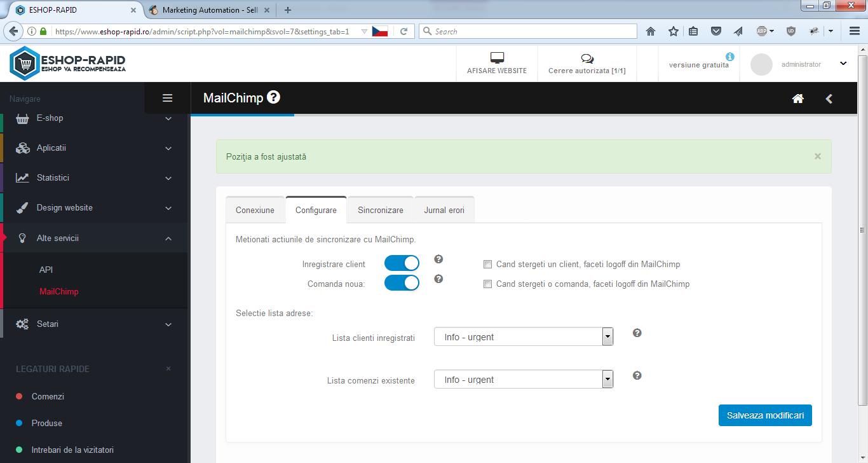Go to dashboard via home icon in header
Viewport: 868px width, 463px height.
click(798, 98)
